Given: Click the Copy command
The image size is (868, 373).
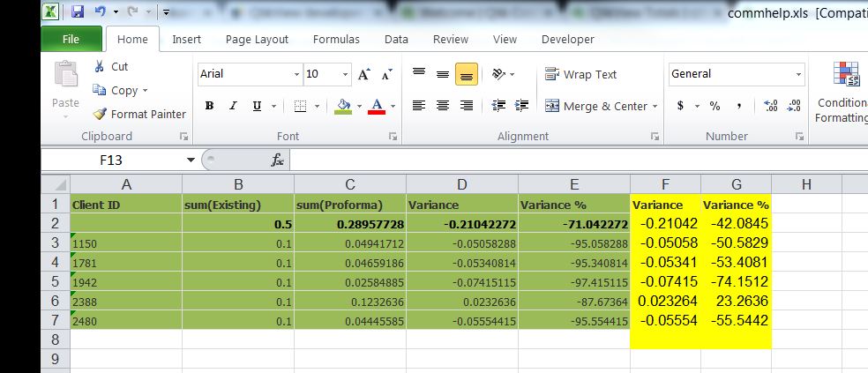Looking at the screenshot, I should tap(116, 90).
